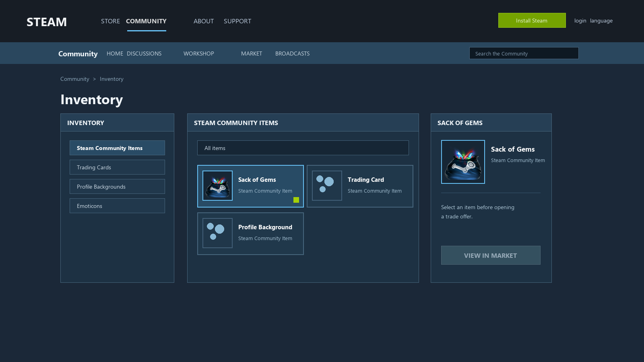Click the Community heading in sub-navigation
Viewport: 644px width, 362px height.
78,53
